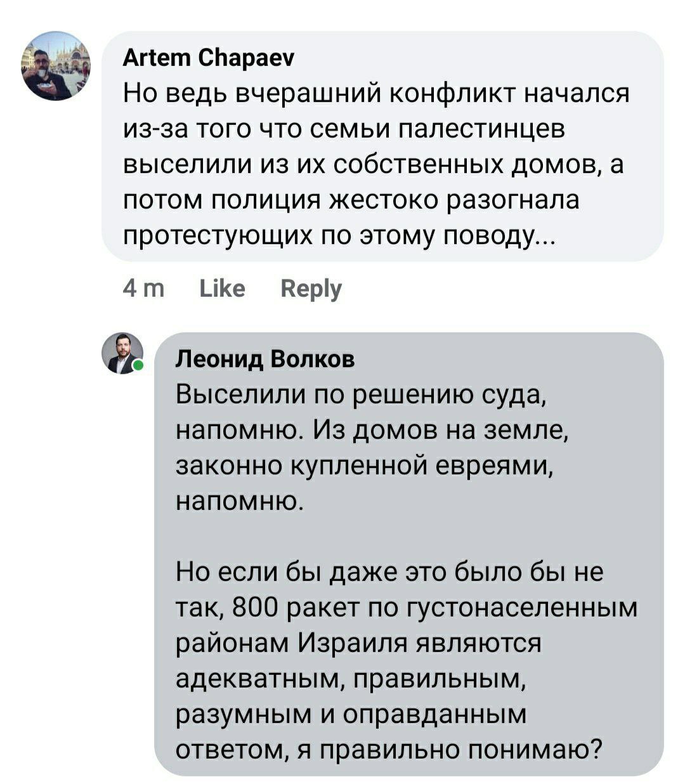Click the word "Израиля" in Волков's reply

point(352,644)
